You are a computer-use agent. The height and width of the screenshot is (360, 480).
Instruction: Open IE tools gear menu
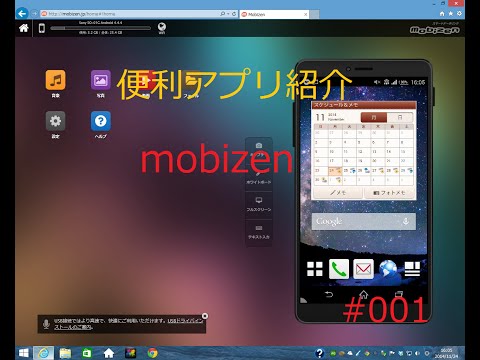(x=459, y=14)
